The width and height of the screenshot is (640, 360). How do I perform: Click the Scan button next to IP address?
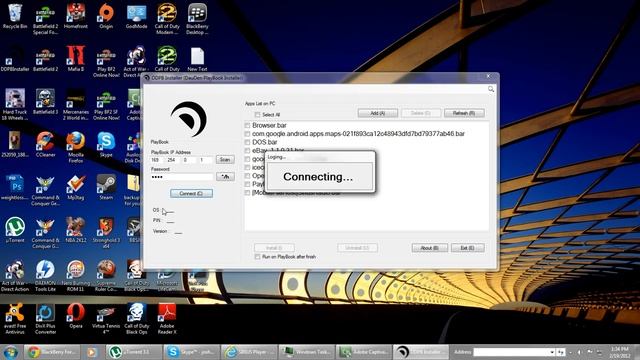pyautogui.click(x=225, y=160)
